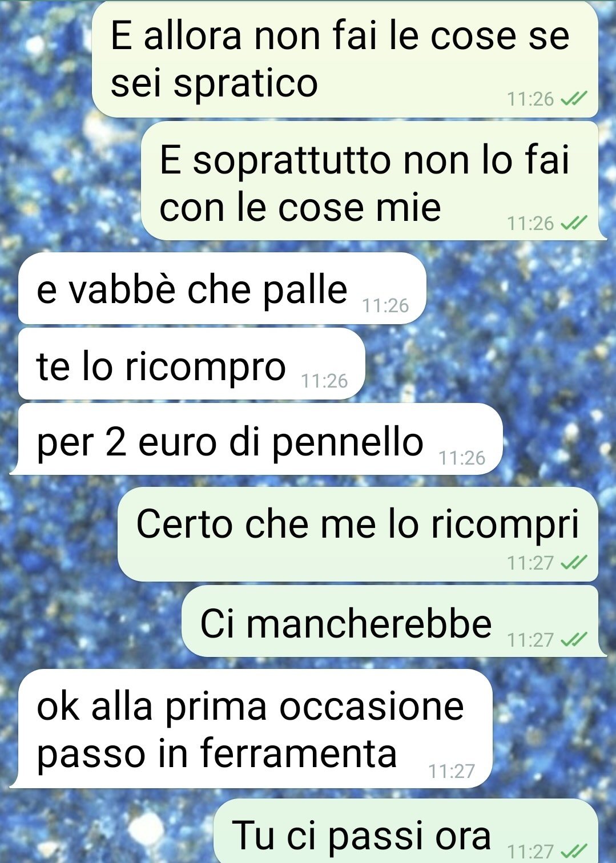Tap the double-check icon on "con le cose mie"
This screenshot has height=863, width=616.
573,223
